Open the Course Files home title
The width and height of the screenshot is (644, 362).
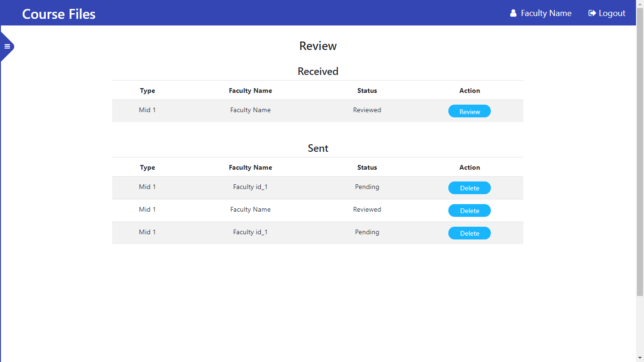coord(59,14)
